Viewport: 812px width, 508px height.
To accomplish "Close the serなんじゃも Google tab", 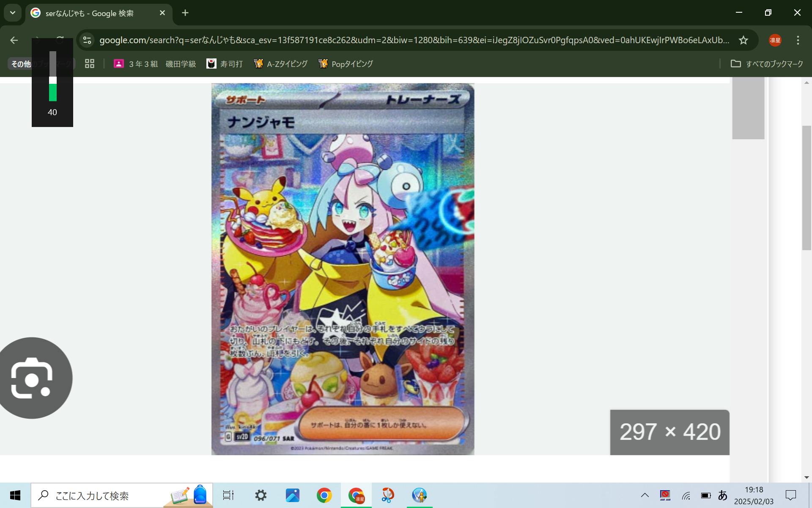I will [x=162, y=13].
